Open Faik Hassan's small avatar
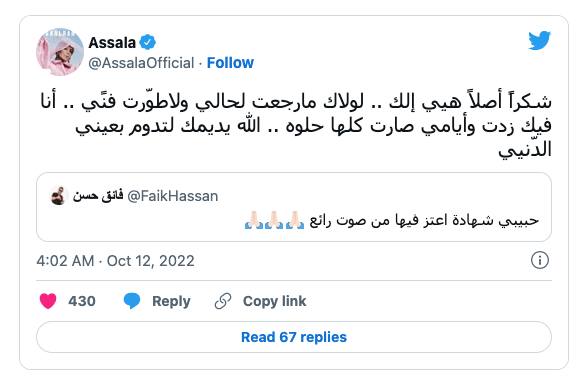Viewport: 582px width, 390px height. [x=59, y=196]
